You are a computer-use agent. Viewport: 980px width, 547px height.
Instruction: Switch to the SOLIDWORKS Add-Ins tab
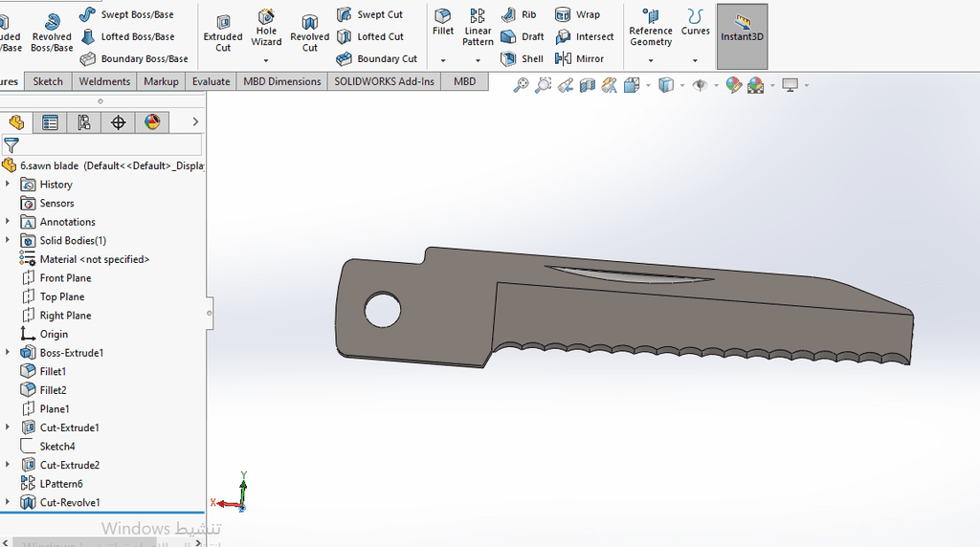point(385,82)
